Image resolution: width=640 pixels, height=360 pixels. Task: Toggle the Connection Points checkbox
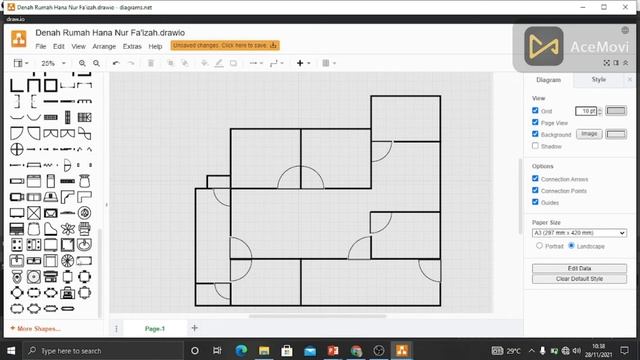[535, 190]
